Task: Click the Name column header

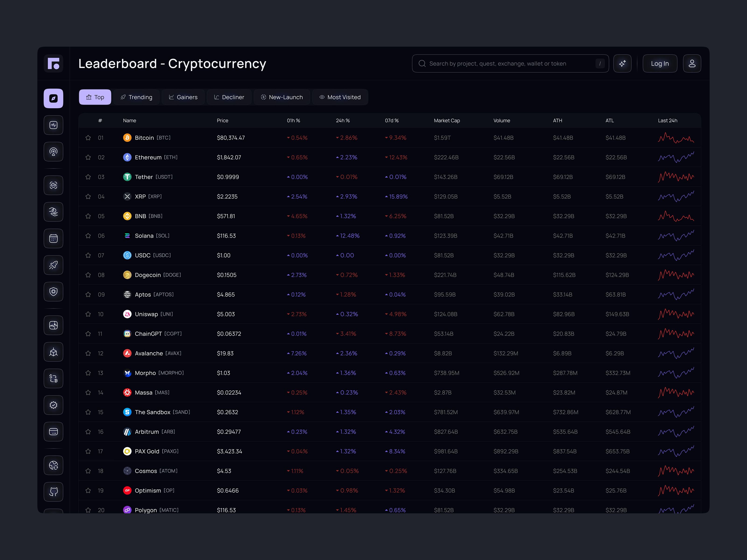Action: coord(130,120)
